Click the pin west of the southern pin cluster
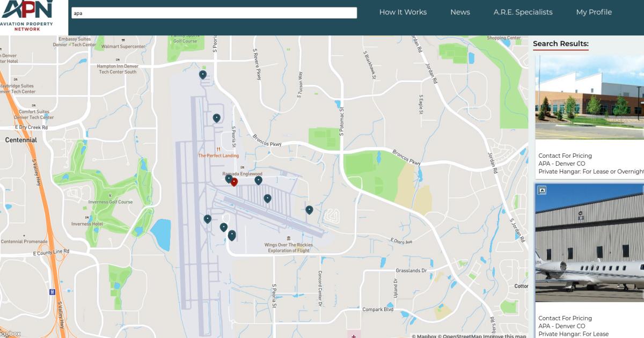Viewport: 644px width, 338px height. [208, 219]
